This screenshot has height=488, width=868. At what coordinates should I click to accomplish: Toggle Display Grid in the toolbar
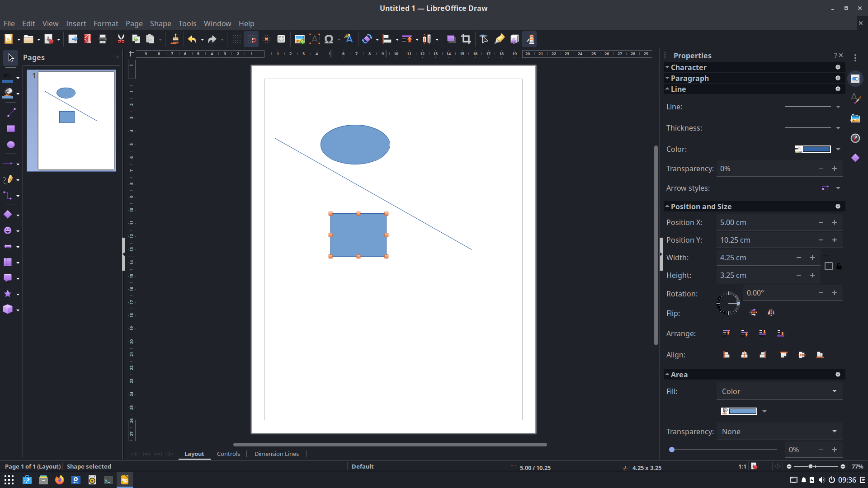(236, 39)
